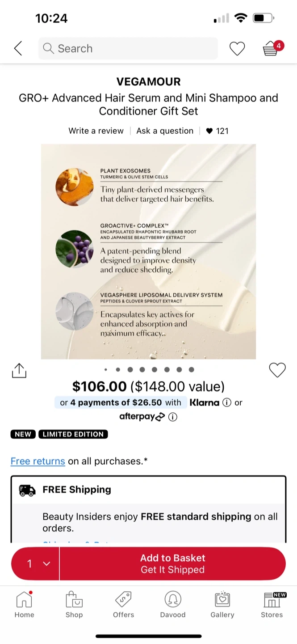297x644 pixels.
Task: Tap Add to Basket Get It Shipped
Action: [x=172, y=563]
